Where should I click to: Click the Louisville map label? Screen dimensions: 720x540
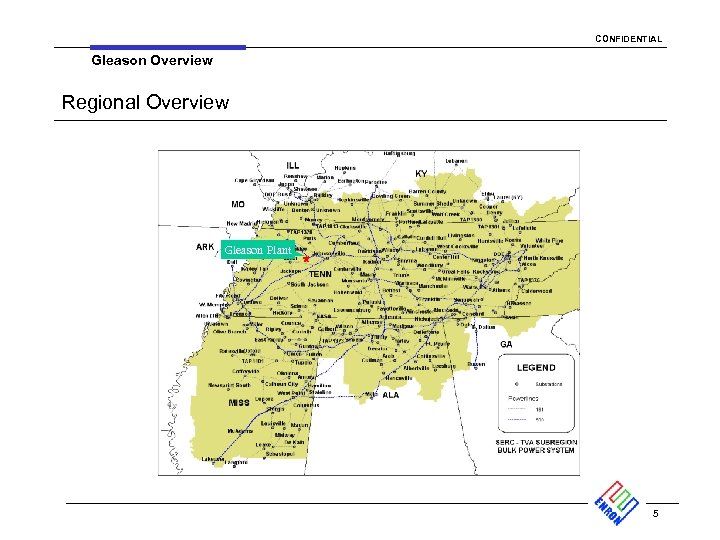point(273,423)
